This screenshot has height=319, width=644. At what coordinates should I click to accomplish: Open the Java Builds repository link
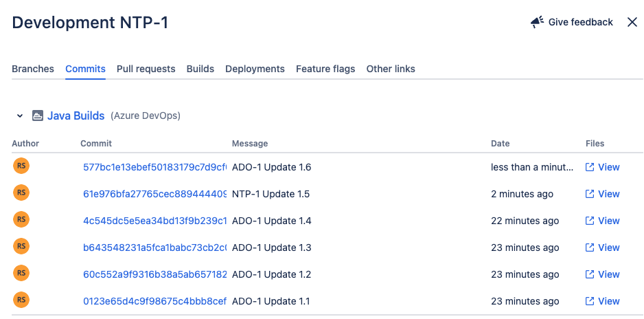click(76, 116)
